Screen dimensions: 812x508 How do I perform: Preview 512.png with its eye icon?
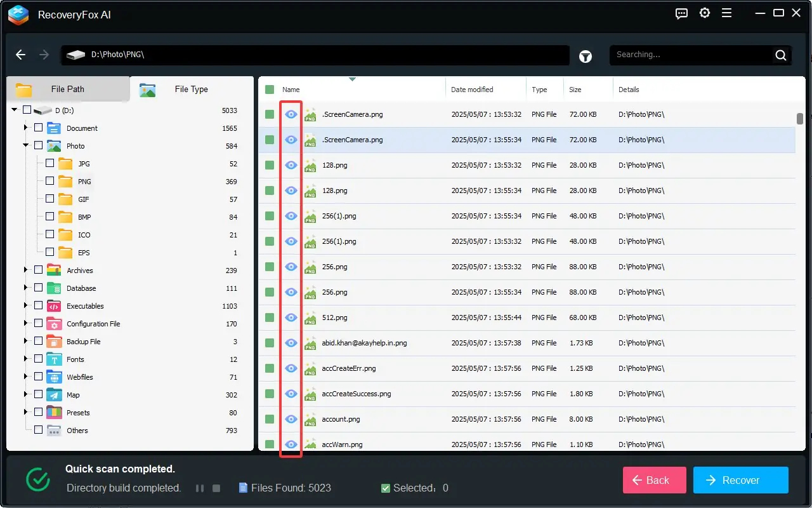pyautogui.click(x=291, y=317)
